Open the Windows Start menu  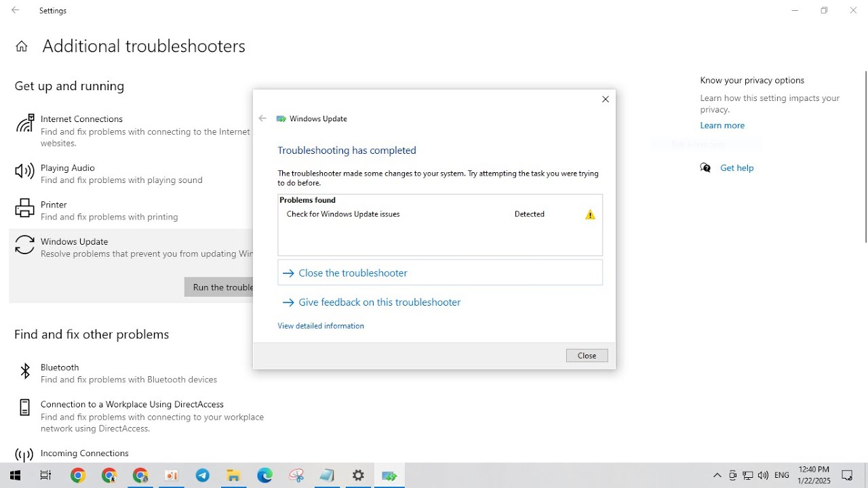click(x=15, y=476)
